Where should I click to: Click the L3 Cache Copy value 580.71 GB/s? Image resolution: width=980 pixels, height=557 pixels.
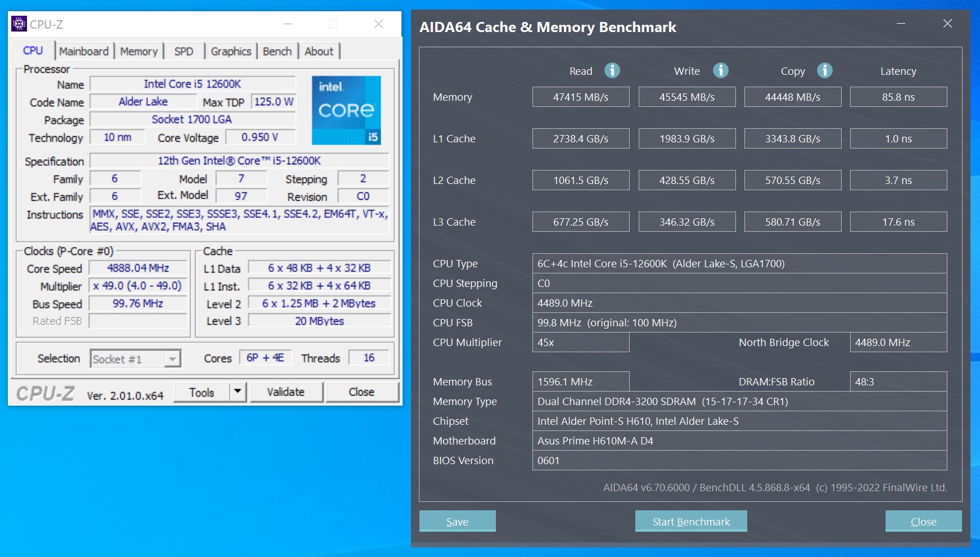point(793,222)
